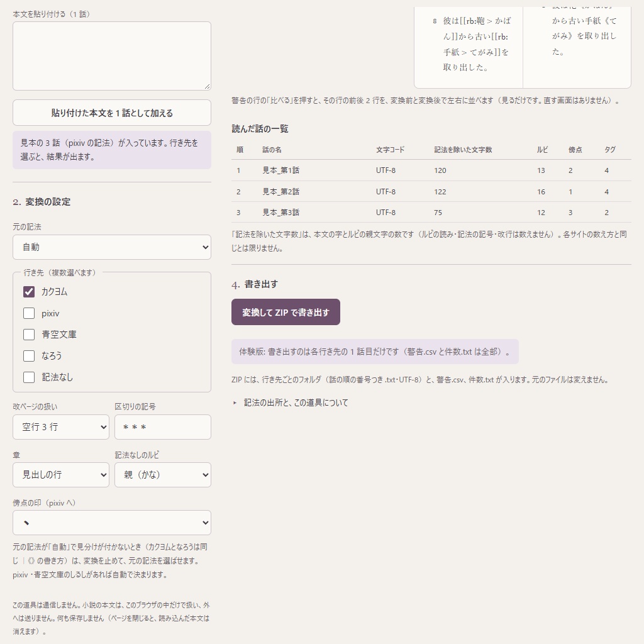
Task: Open the 傍点の印 dropdown
Action: [x=112, y=523]
